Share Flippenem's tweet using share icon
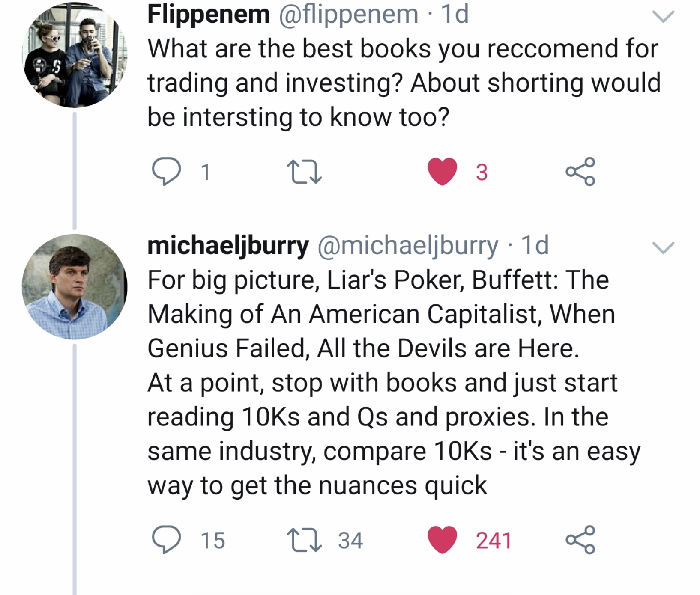 [x=580, y=172]
